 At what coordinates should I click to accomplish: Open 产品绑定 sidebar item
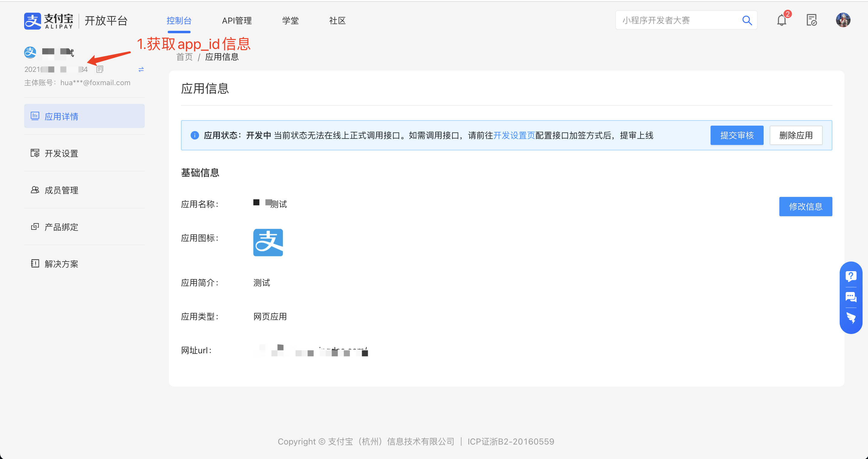(x=61, y=227)
